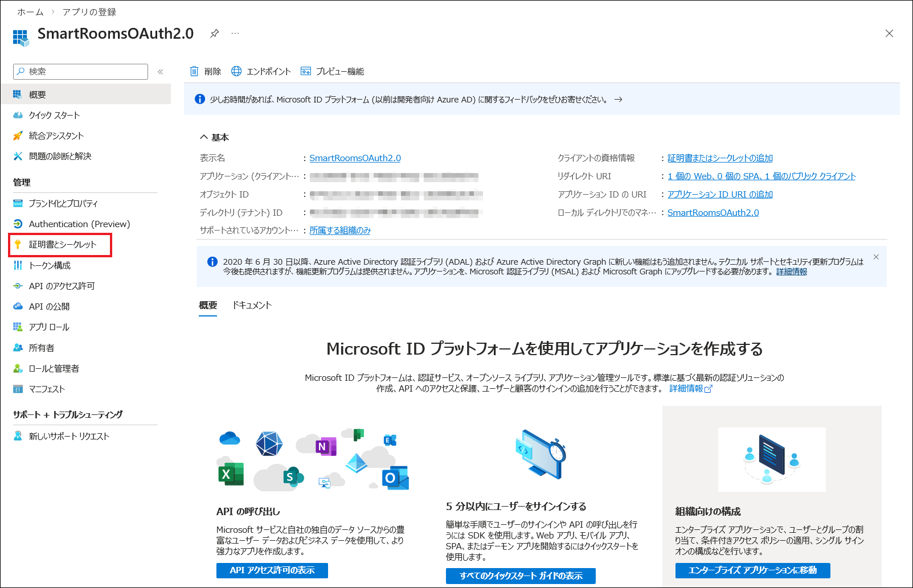Viewport: 913px width, 588px height.
Task: Go to ホーム in the breadcrumb
Action: coord(30,12)
